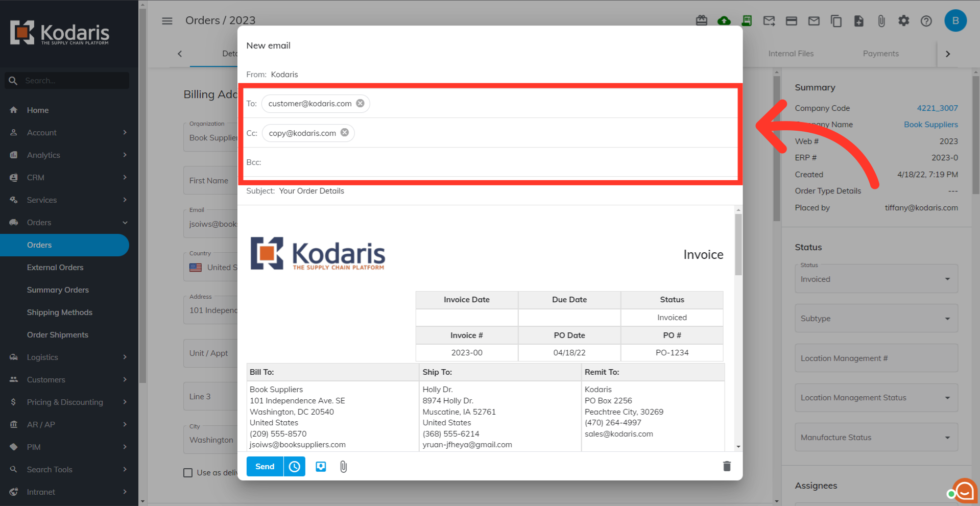Attach a file with email paperclip icon
The width and height of the screenshot is (980, 506).
343,467
